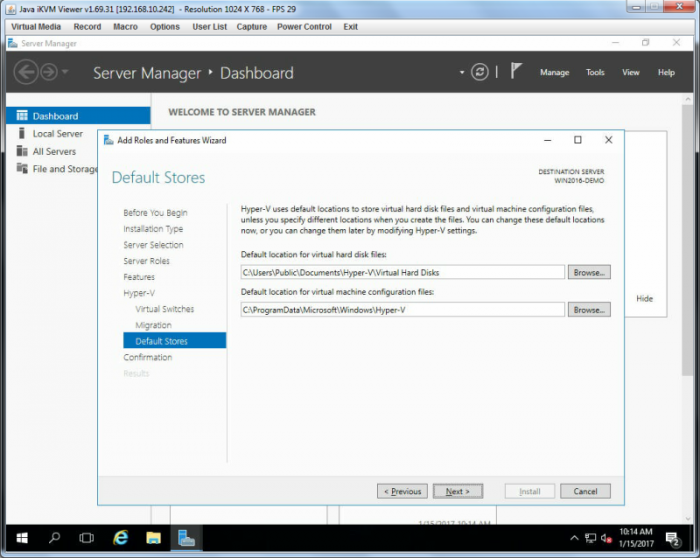700x558 pixels.
Task: Open the View menu in Server Manager
Action: coord(631,72)
